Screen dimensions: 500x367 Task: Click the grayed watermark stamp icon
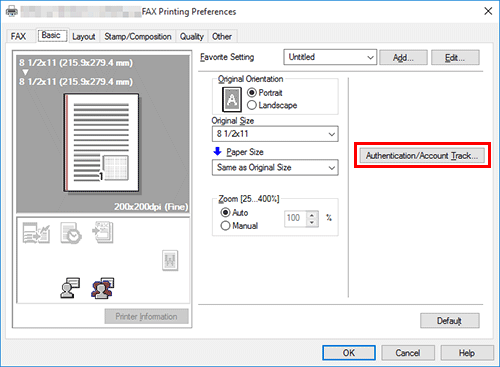170,260
